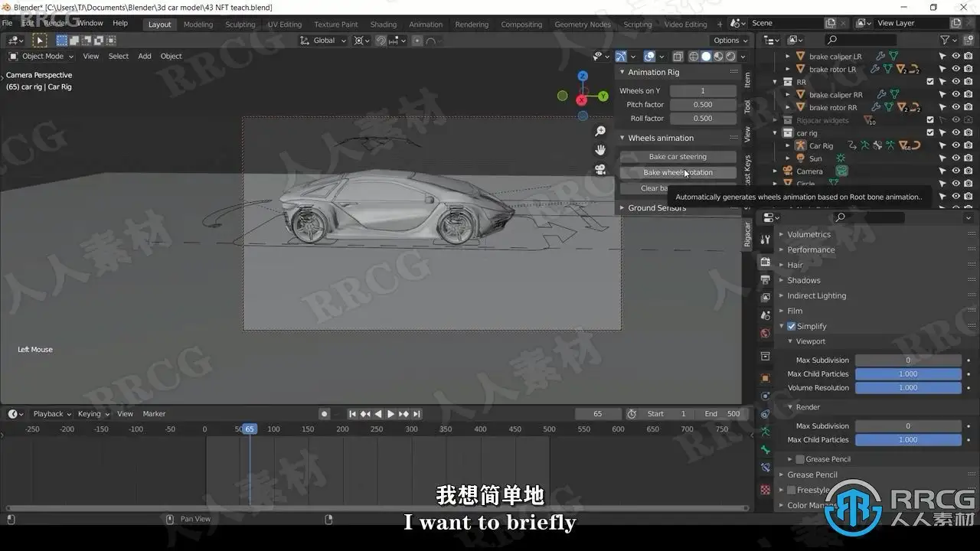Enable the Grease Pencil simplify checkbox
The height and width of the screenshot is (551, 980).
pos(800,459)
